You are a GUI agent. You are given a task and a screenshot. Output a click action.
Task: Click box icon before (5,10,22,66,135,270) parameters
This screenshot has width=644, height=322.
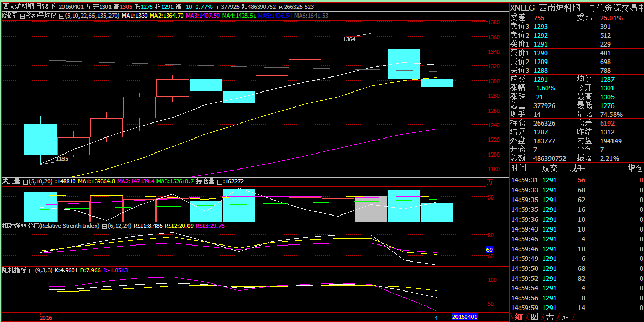point(62,16)
